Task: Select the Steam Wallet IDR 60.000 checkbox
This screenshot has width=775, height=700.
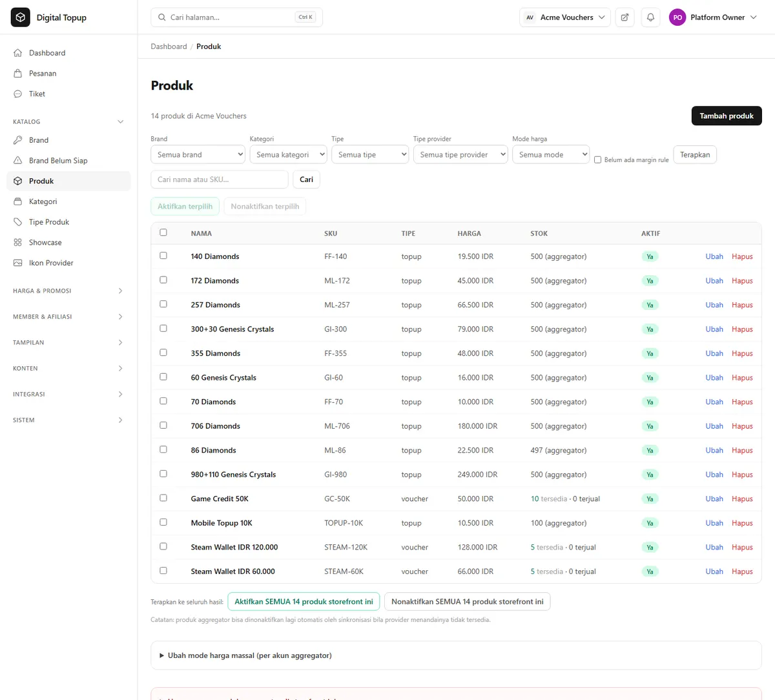Action: (163, 570)
